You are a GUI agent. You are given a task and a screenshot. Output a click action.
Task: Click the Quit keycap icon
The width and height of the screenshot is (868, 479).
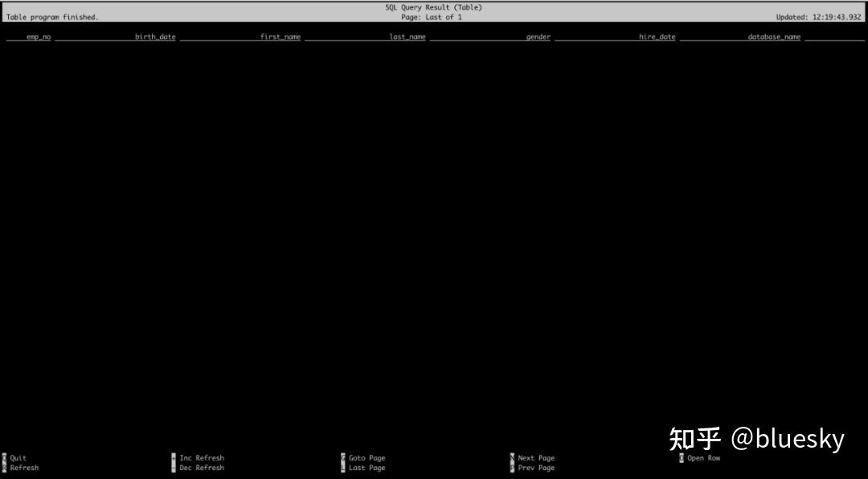tap(3, 457)
